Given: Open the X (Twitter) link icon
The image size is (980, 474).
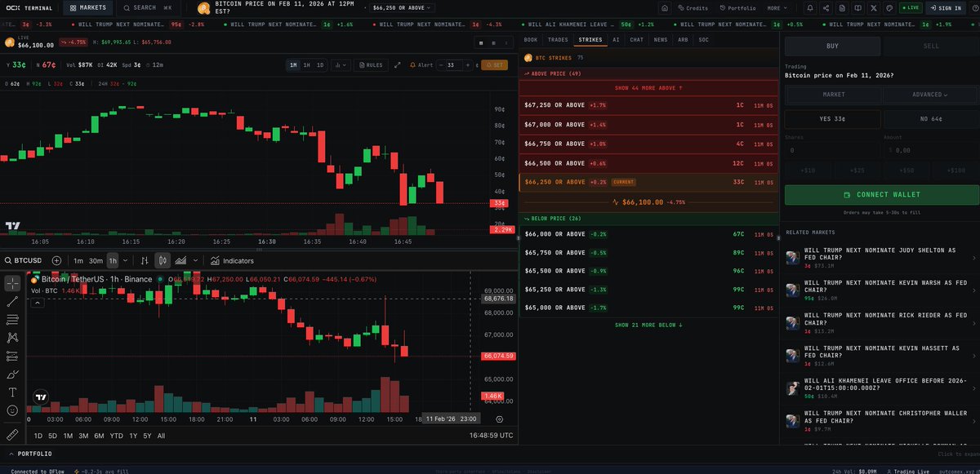Looking at the screenshot, I should tap(874, 8).
